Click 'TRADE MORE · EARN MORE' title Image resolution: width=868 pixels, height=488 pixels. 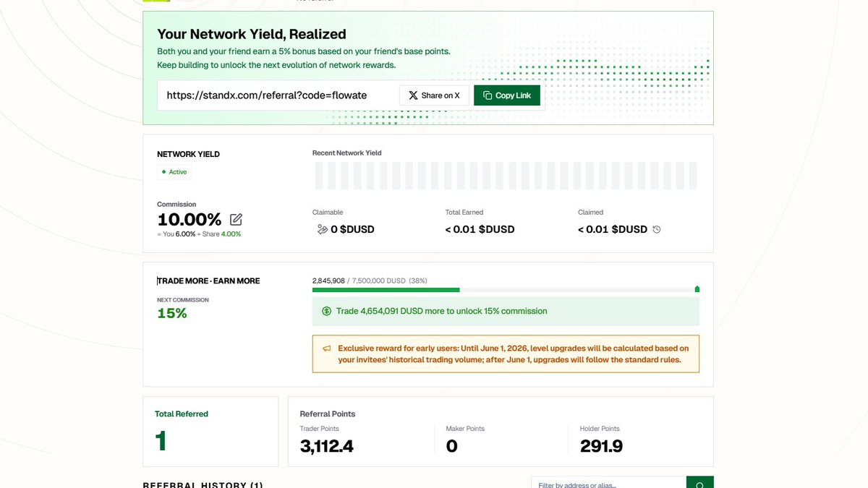[x=208, y=281]
